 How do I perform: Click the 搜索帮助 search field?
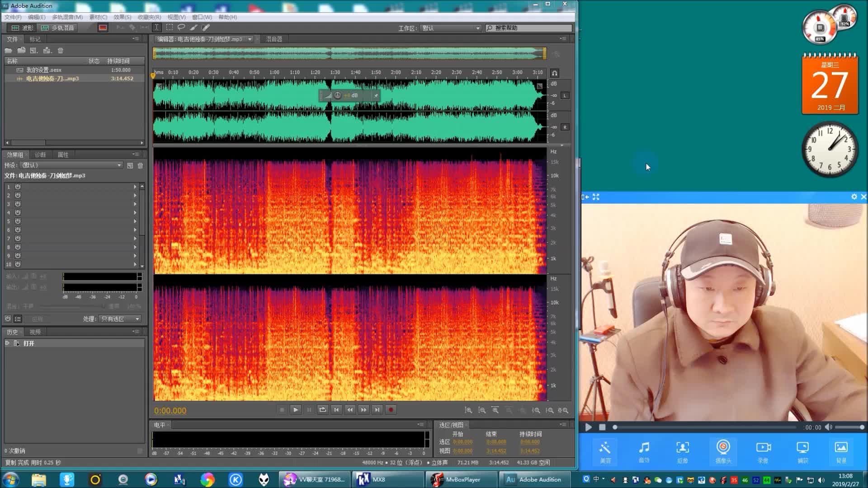click(529, 28)
